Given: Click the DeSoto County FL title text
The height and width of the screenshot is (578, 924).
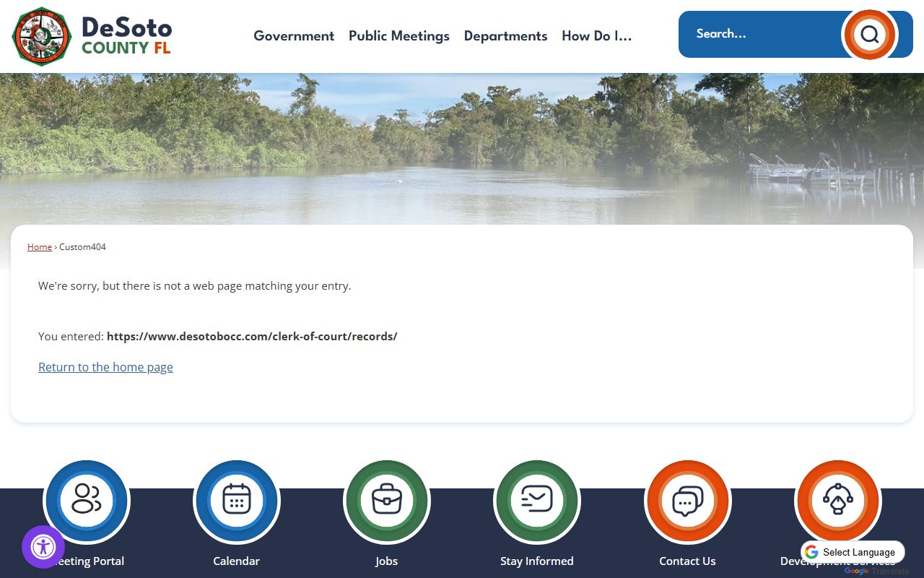Looking at the screenshot, I should click(x=127, y=37).
